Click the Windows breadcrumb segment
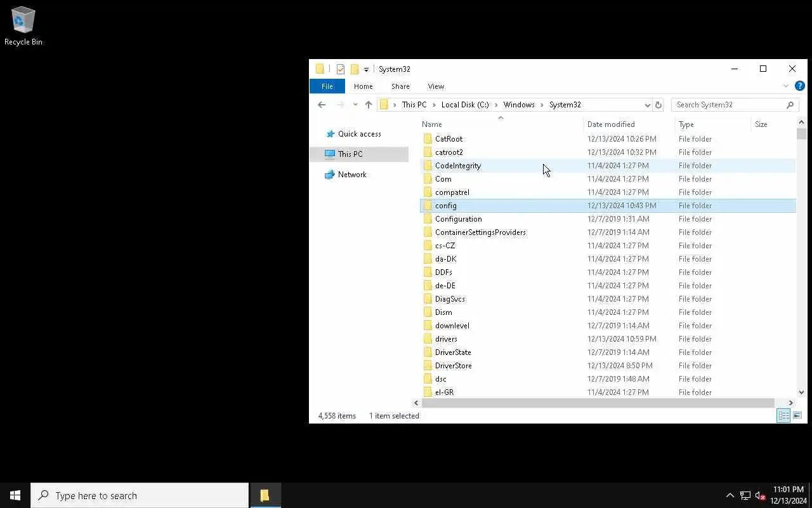 click(519, 105)
